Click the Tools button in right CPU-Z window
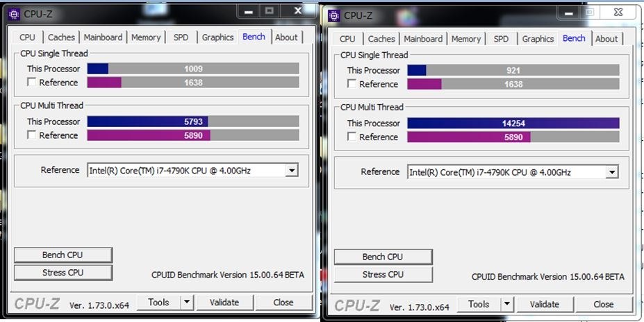Image resolution: width=644 pixels, height=322 pixels. (479, 305)
